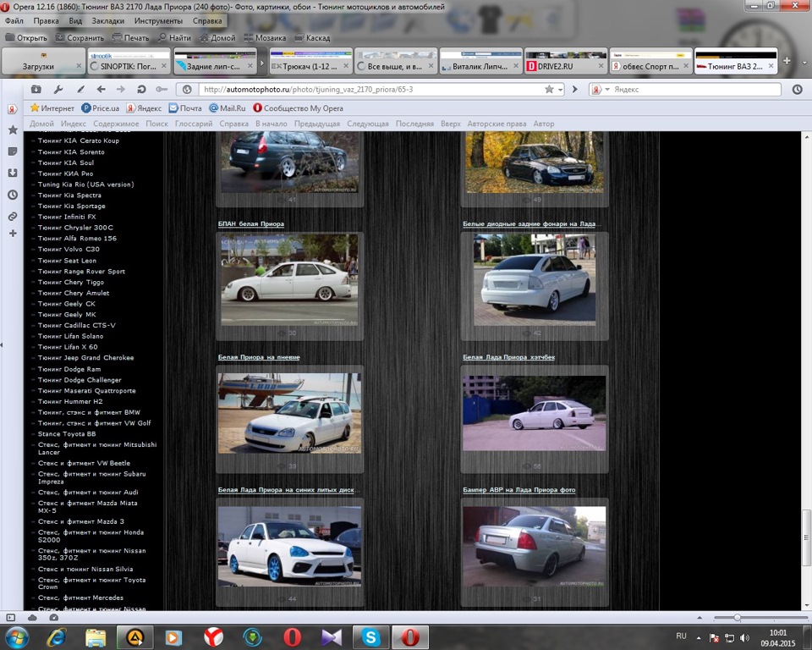Open the Bookmarks star panel in sidebar
The image size is (812, 650).
pyautogui.click(x=13, y=129)
